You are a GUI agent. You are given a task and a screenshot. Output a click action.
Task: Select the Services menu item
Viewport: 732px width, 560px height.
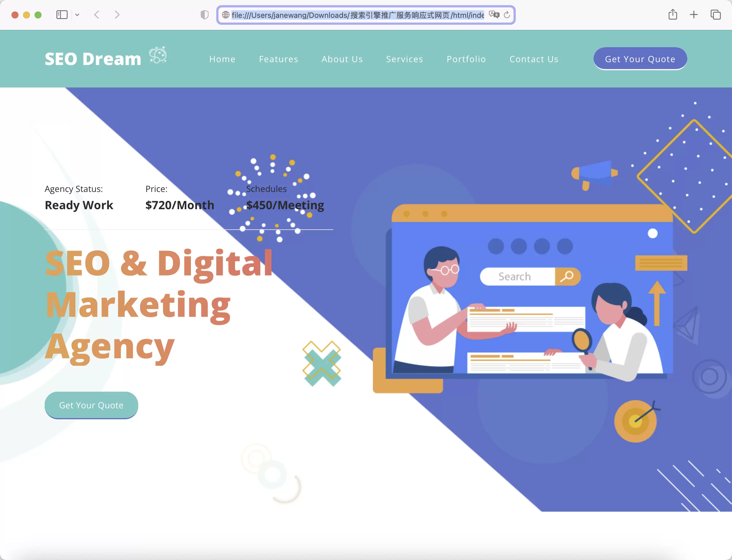404,59
